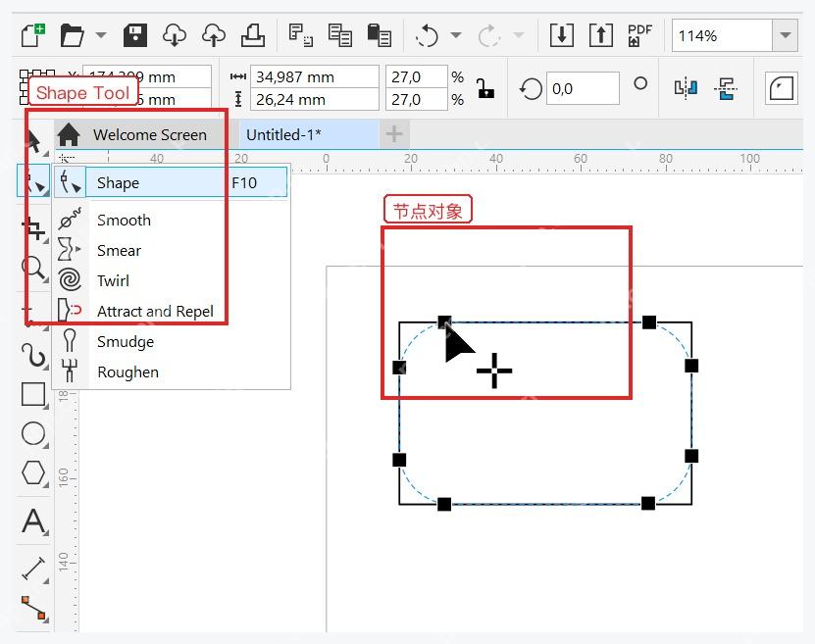The width and height of the screenshot is (815, 644).
Task: Click the top-right top-edge node
Action: click(648, 322)
